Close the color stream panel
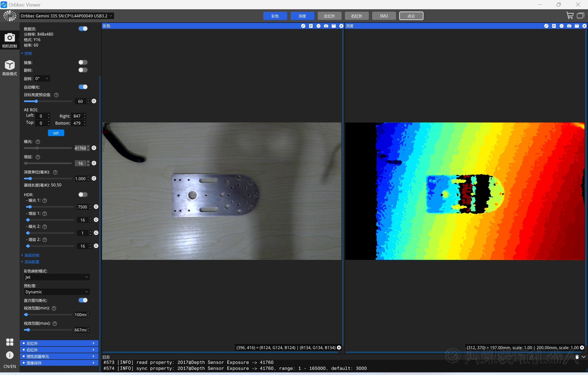Viewport: 588px width, 375px height. pos(341,26)
